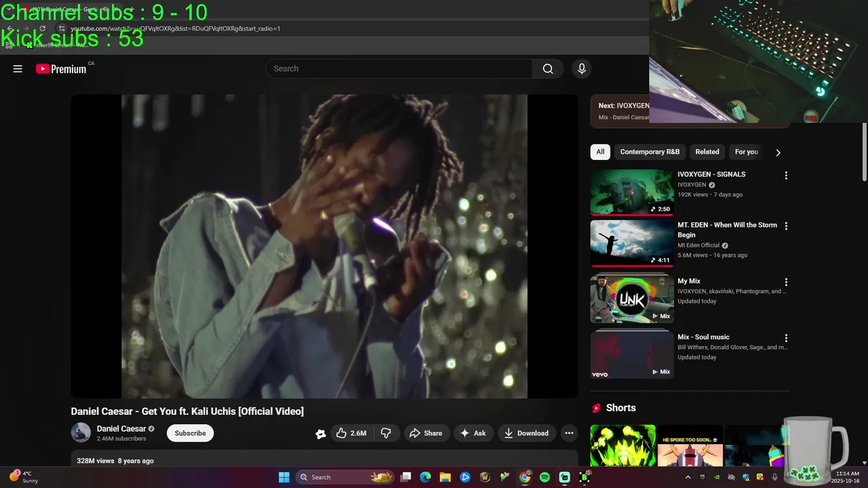The width and height of the screenshot is (868, 488).
Task: Click the tray microphone icon
Action: point(774,477)
